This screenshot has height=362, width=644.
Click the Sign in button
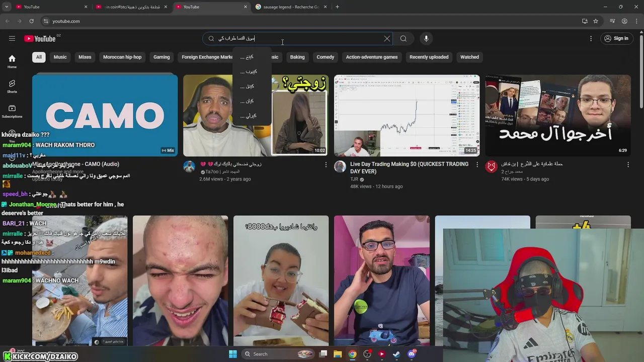[x=616, y=39]
